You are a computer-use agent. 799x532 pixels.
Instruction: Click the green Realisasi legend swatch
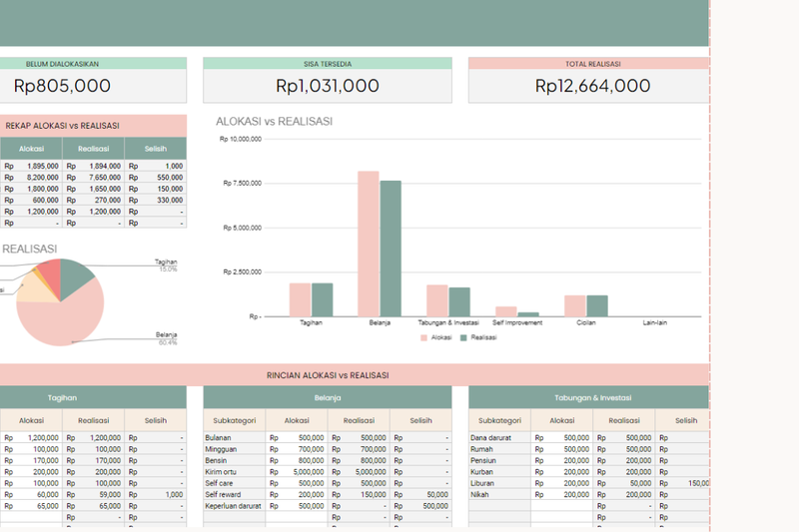[463, 338]
